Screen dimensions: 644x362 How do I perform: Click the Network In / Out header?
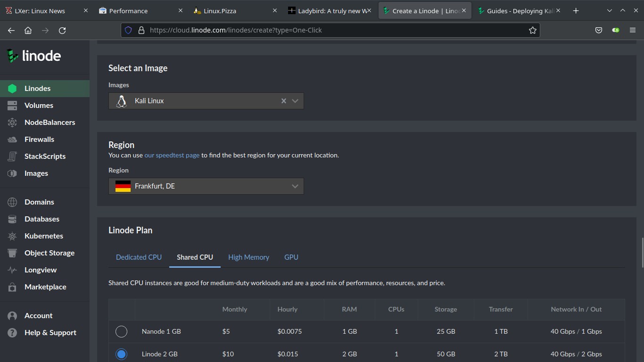click(x=576, y=309)
